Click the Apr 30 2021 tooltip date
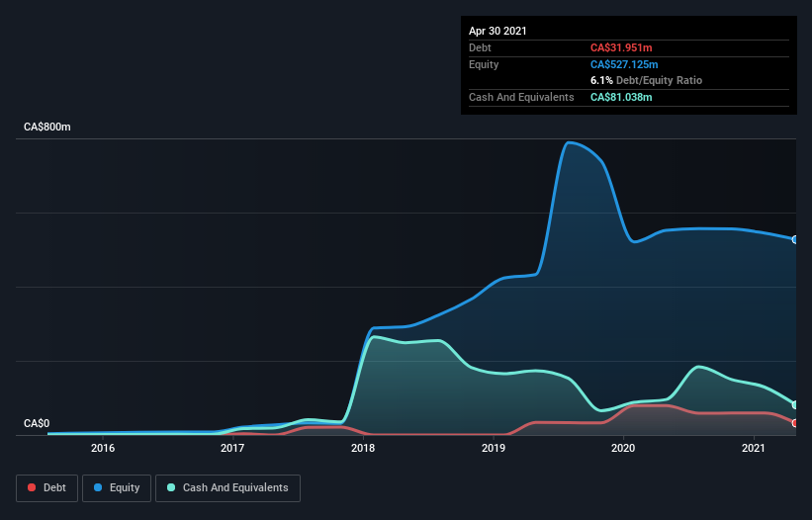This screenshot has width=812, height=520. point(497,31)
